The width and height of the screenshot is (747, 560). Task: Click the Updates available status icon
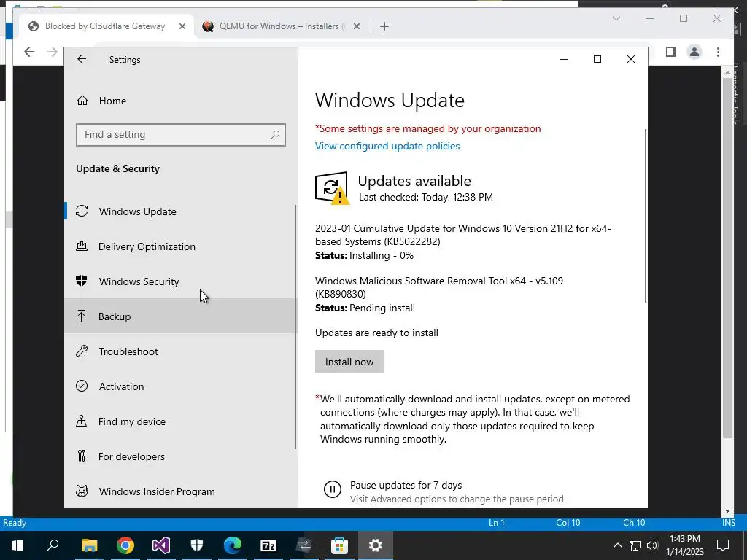[x=332, y=188]
